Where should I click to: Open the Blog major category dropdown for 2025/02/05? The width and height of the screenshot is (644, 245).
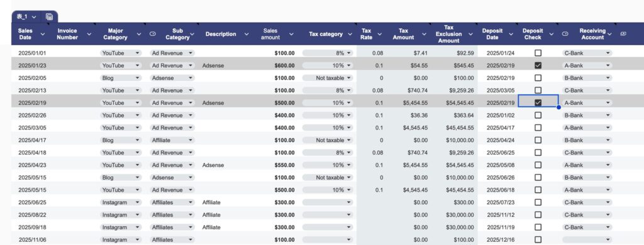click(x=120, y=78)
